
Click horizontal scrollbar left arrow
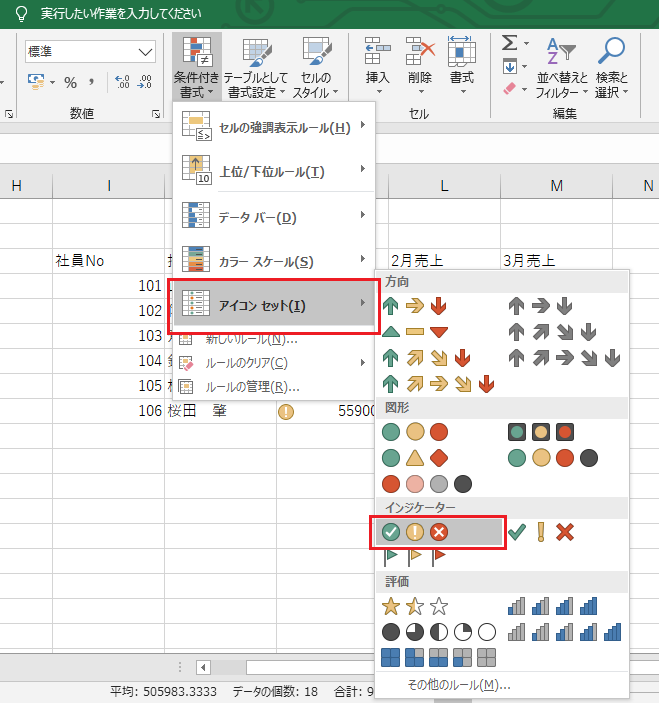tap(204, 667)
